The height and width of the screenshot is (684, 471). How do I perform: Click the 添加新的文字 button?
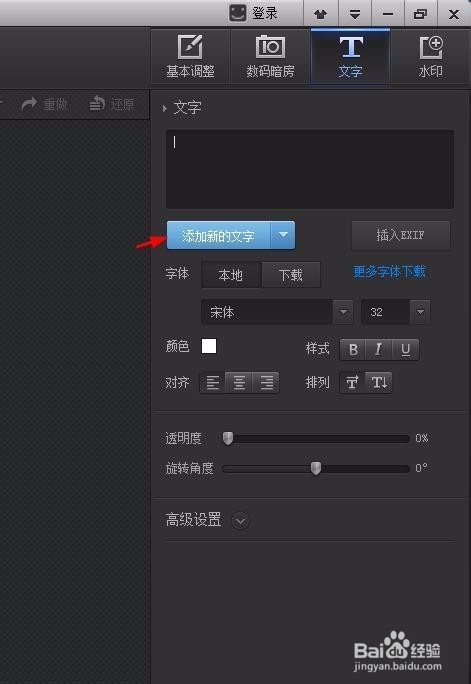tap(218, 236)
